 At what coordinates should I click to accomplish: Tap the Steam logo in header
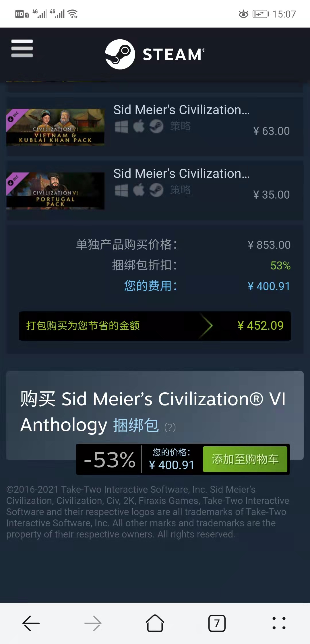(x=155, y=54)
